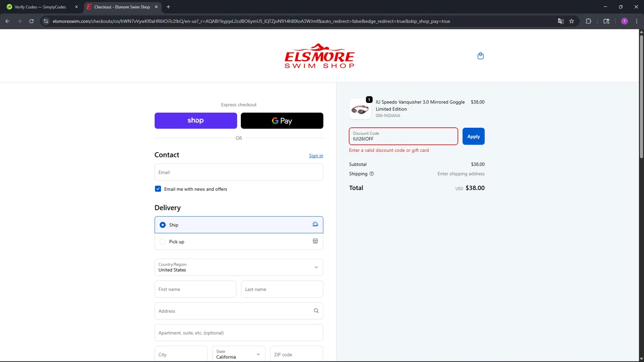Click the First name field
This screenshot has height=362, width=644.
tap(195, 289)
